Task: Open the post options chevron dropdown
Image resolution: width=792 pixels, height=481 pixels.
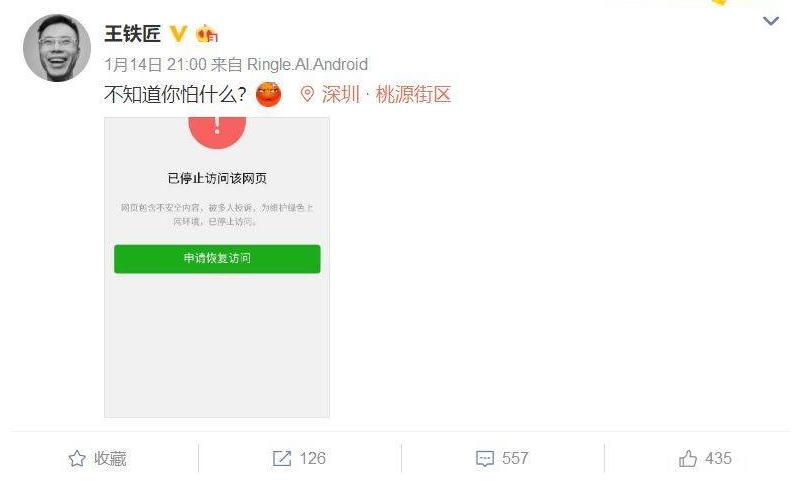Action: [x=770, y=21]
